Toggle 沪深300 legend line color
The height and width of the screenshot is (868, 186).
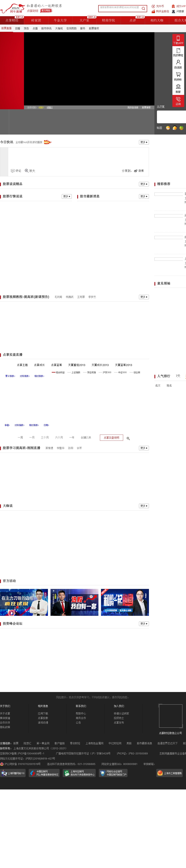click(105, 373)
